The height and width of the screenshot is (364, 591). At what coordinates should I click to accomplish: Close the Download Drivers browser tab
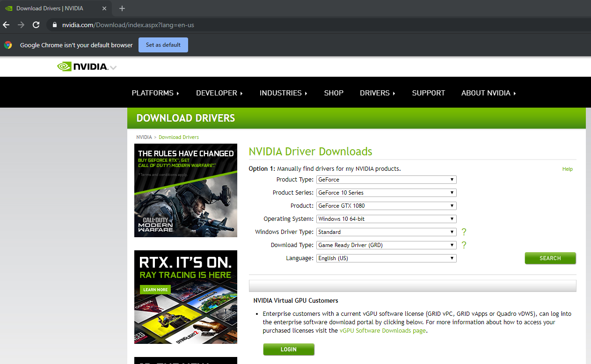(x=104, y=8)
